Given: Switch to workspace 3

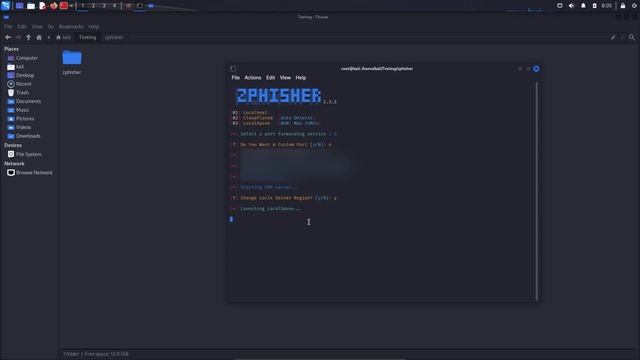Looking at the screenshot, I should (x=104, y=6).
